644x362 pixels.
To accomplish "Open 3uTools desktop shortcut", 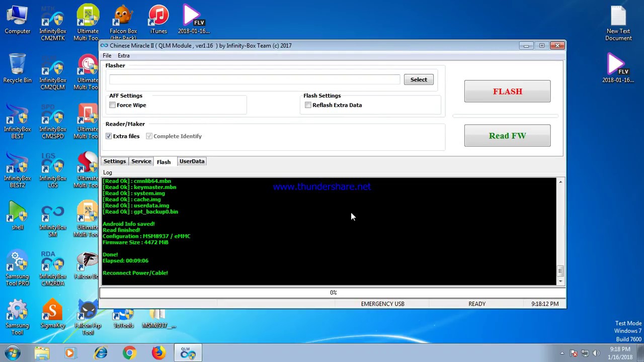I will pos(123,319).
